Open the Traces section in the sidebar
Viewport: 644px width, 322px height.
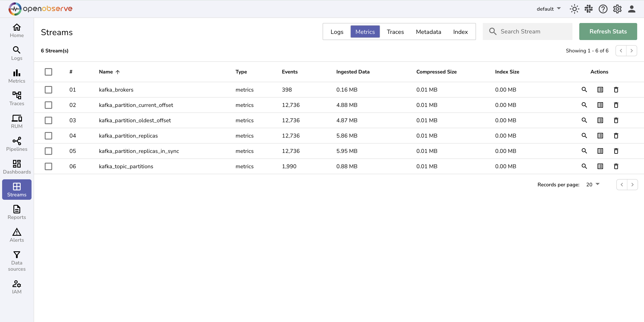[16, 98]
